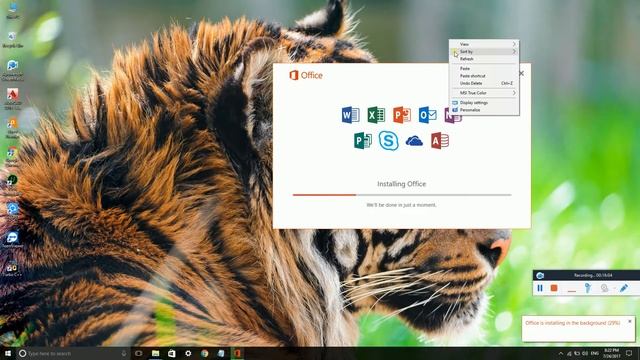Open Personalize from the context menu
Viewport: 640px width, 360px height.
[484, 110]
